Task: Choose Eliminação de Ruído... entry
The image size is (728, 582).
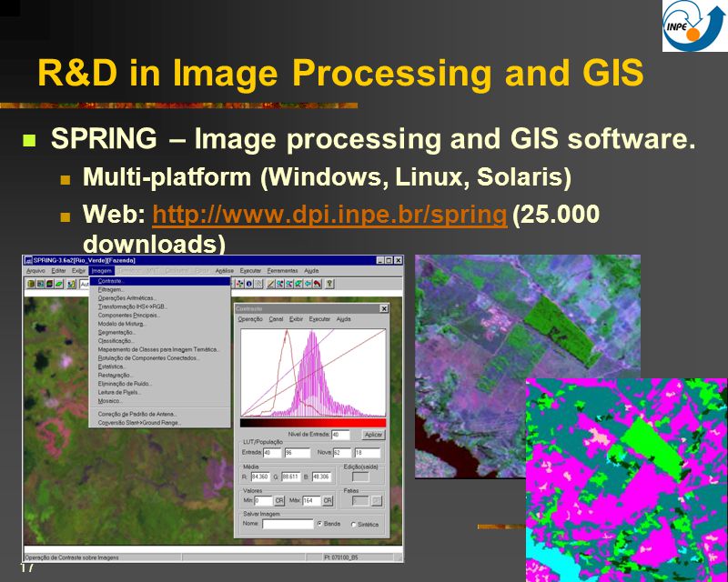Action: [x=160, y=384]
